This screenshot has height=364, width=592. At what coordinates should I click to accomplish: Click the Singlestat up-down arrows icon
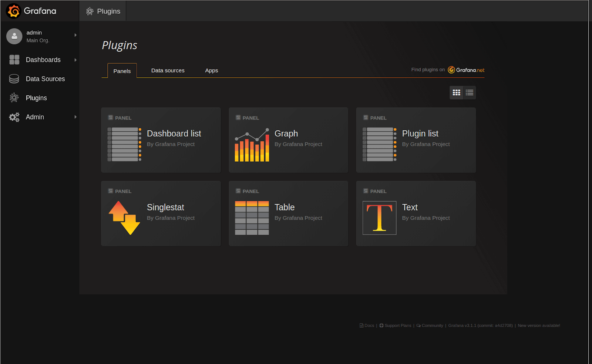[x=124, y=218]
